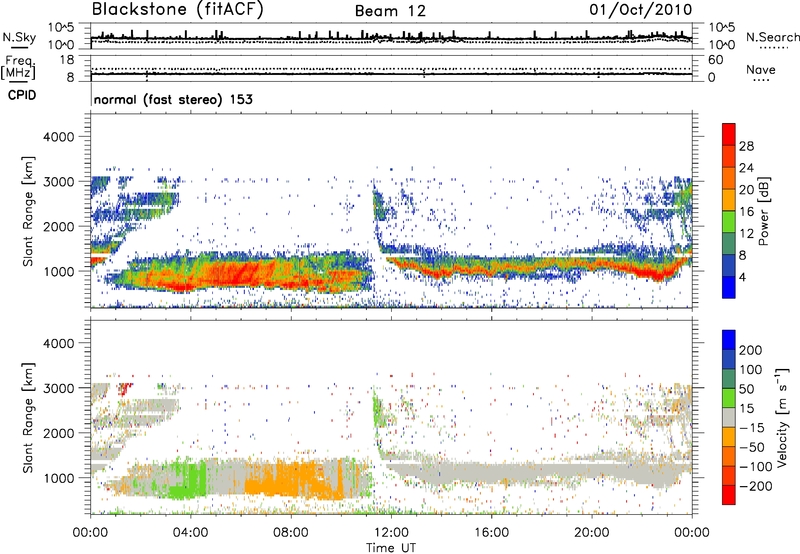Click the 'Beam 12' header label
This screenshot has height=554, width=800.
[390, 11]
